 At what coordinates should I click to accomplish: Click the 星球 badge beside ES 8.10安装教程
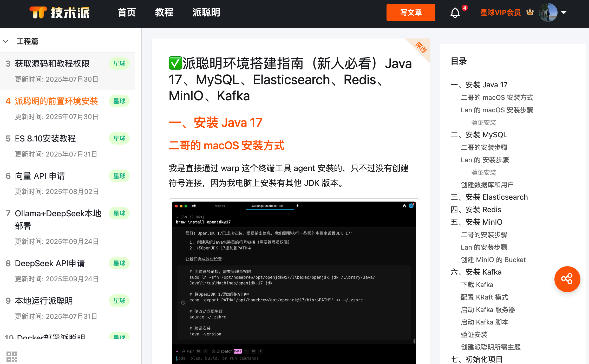(119, 139)
